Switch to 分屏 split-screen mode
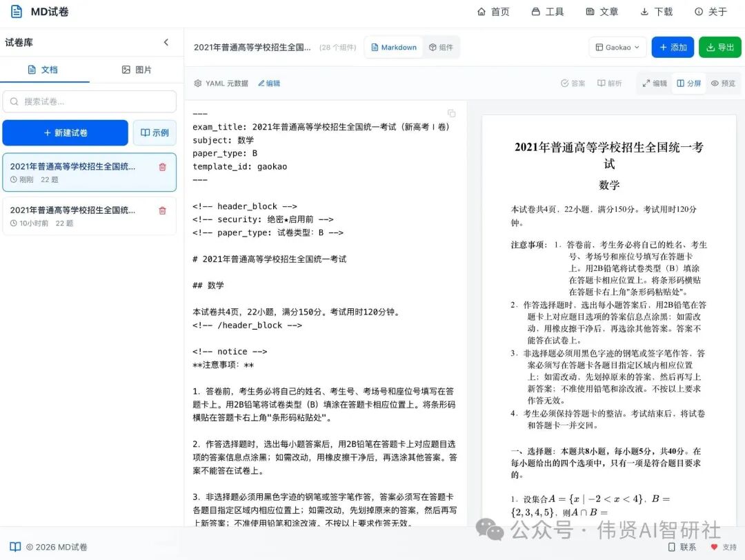Image resolution: width=745 pixels, height=560 pixels. [x=689, y=83]
